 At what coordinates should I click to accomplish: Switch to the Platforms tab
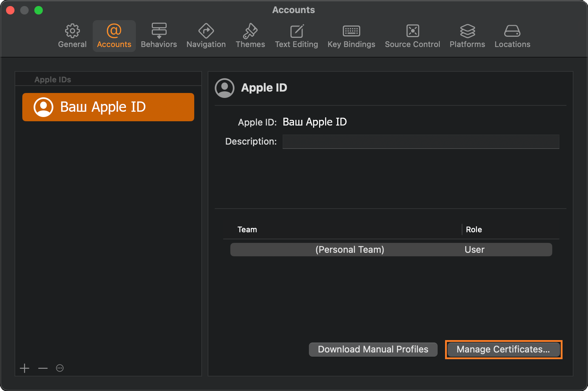tap(467, 36)
